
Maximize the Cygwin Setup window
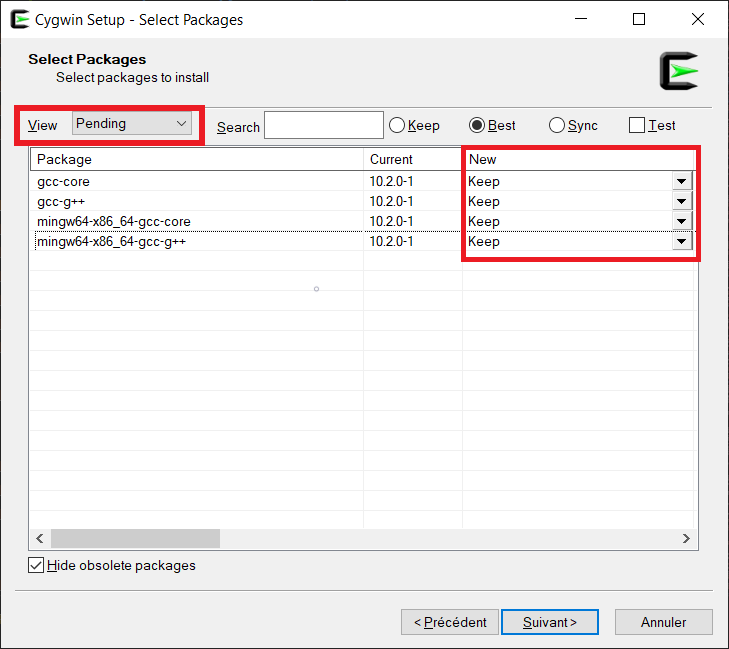click(639, 19)
